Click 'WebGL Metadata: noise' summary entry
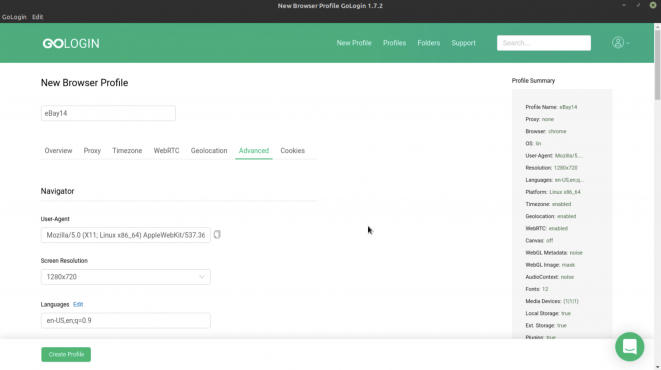661x370 pixels. tap(554, 252)
